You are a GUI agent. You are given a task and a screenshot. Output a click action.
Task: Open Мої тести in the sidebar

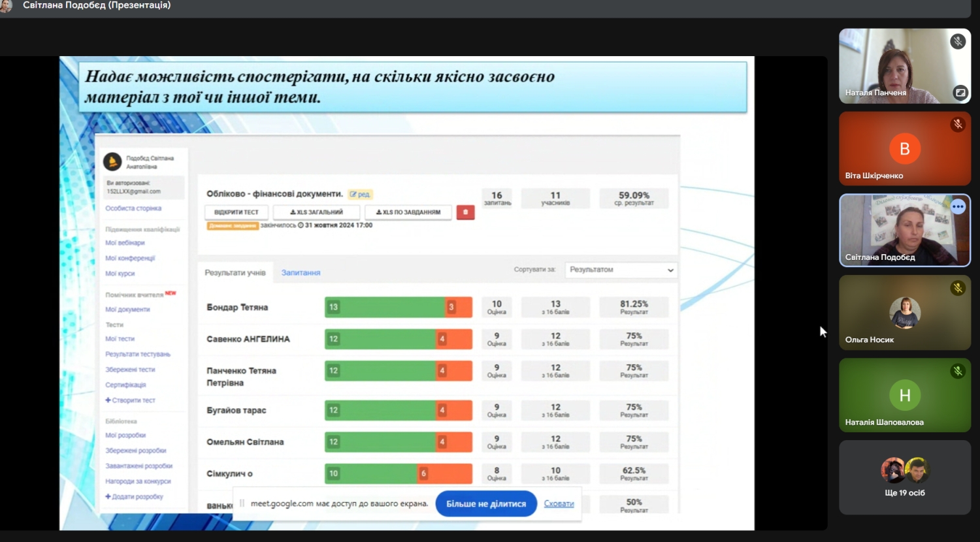[120, 339]
